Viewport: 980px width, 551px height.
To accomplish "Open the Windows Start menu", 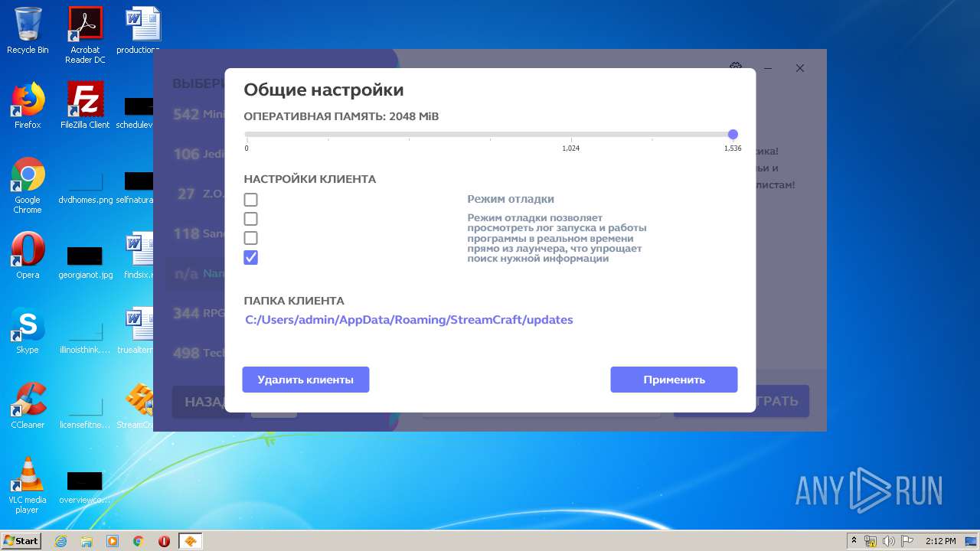I will click(21, 541).
